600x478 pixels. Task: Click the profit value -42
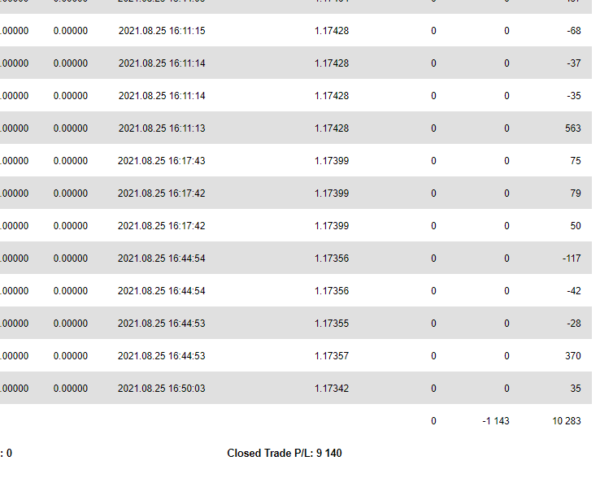tap(574, 291)
